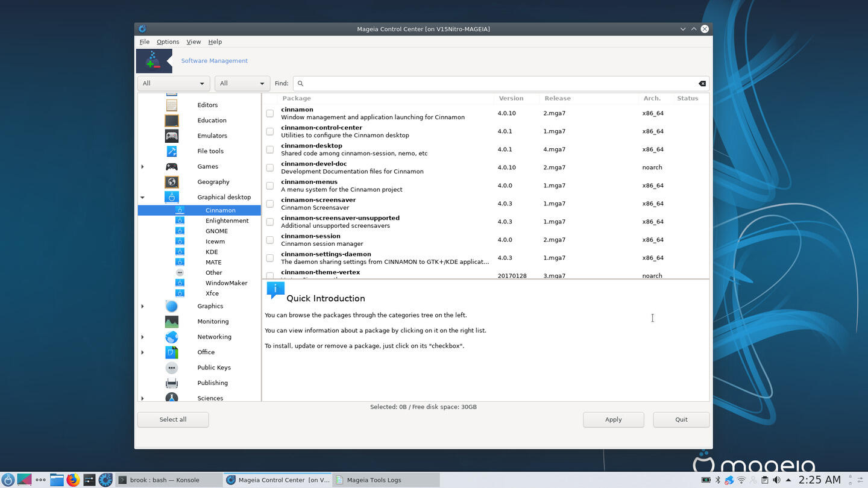Expand the Sciences tree node
This screenshot has width=868, height=488.
pyautogui.click(x=143, y=398)
